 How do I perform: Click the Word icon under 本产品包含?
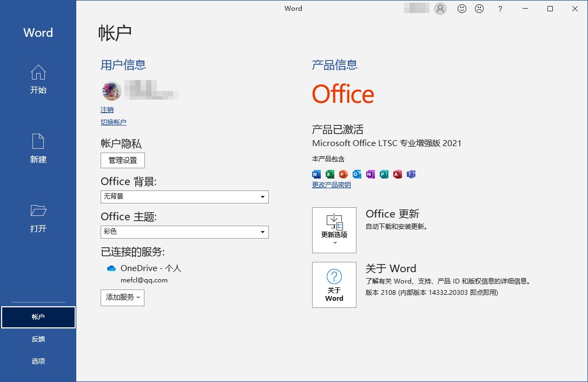[x=316, y=174]
